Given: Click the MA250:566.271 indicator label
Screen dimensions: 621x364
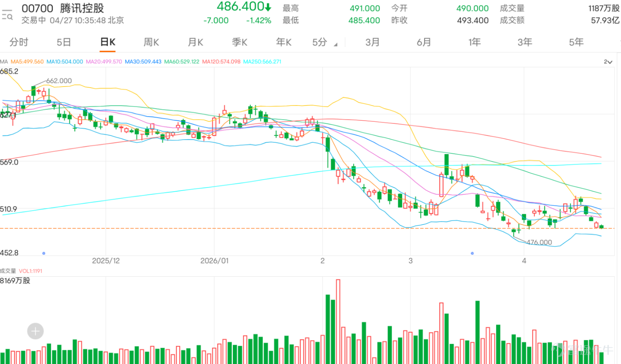Looking at the screenshot, I should click(x=262, y=62).
